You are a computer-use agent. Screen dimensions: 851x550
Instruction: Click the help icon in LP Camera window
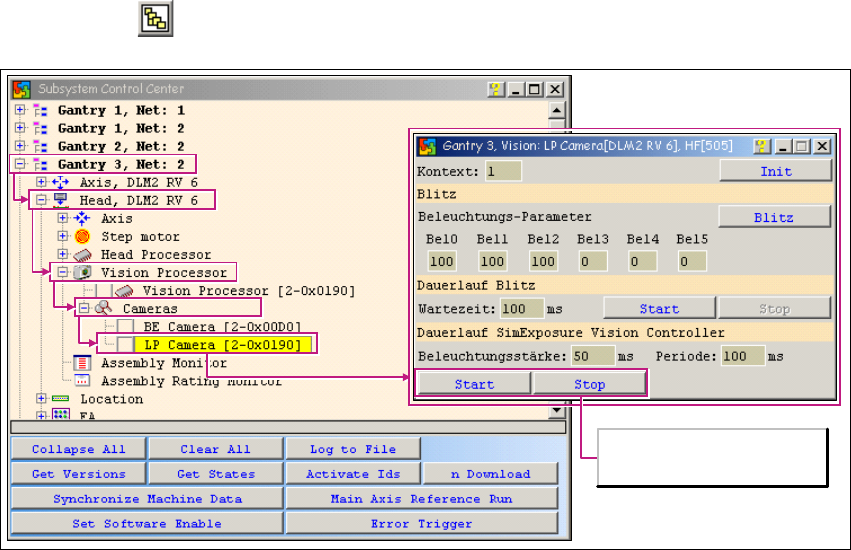tap(762, 146)
